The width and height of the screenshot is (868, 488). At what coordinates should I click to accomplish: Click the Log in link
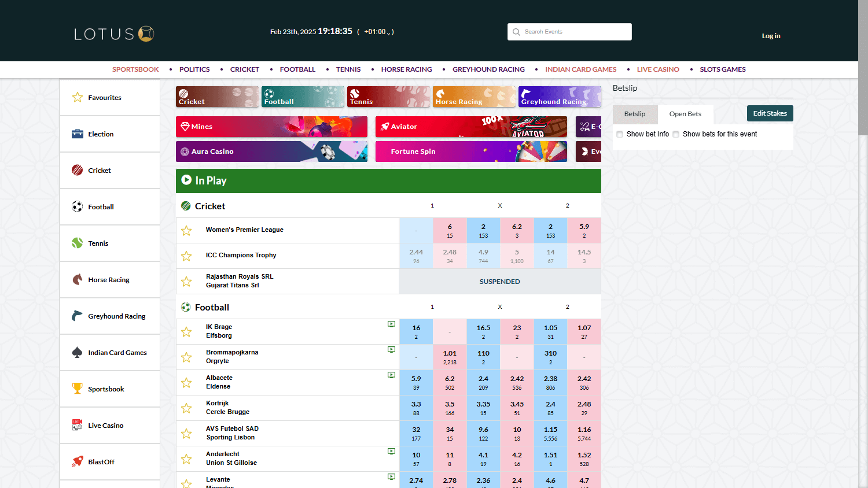point(771,35)
